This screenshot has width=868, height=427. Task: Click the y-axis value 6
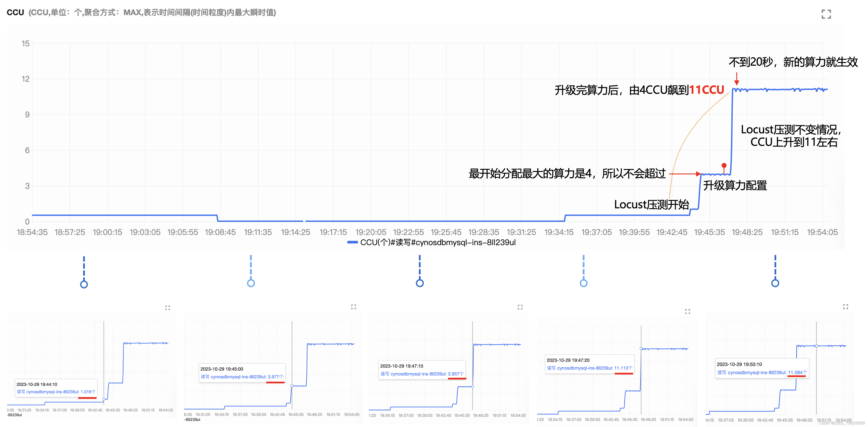click(x=27, y=150)
